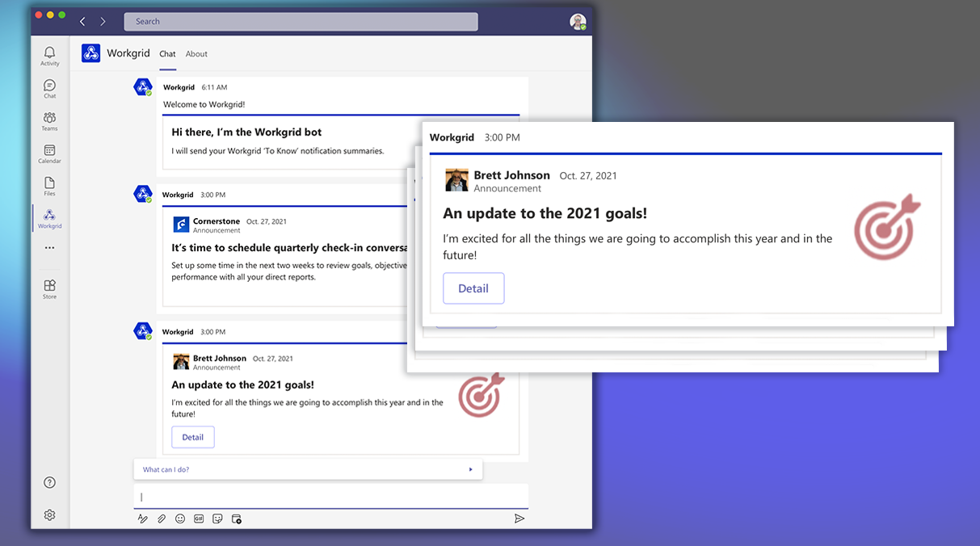Attach a file with paperclip icon
Screen dimensions: 980x546
[x=162, y=519]
